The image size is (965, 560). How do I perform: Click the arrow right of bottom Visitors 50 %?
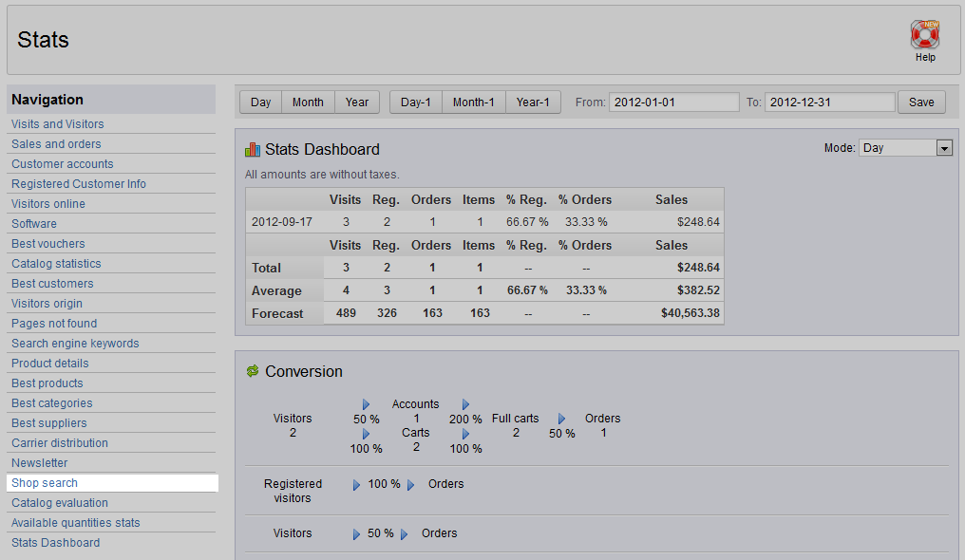[x=405, y=534]
